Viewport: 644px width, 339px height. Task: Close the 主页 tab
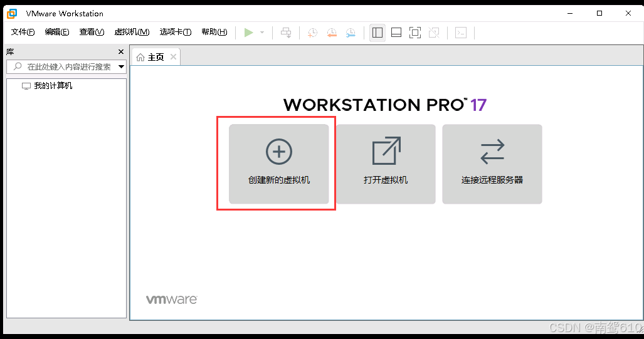tap(173, 56)
